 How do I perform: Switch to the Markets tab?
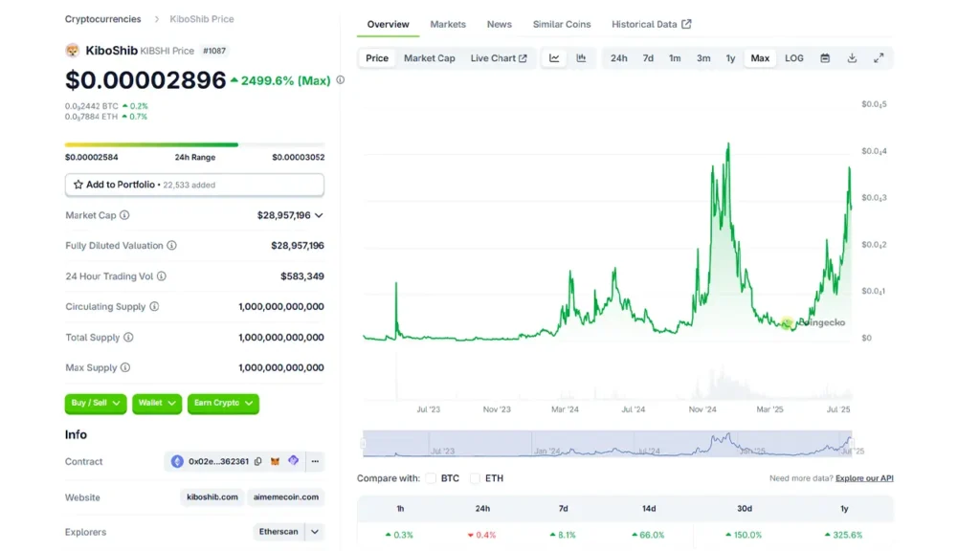[x=448, y=24]
